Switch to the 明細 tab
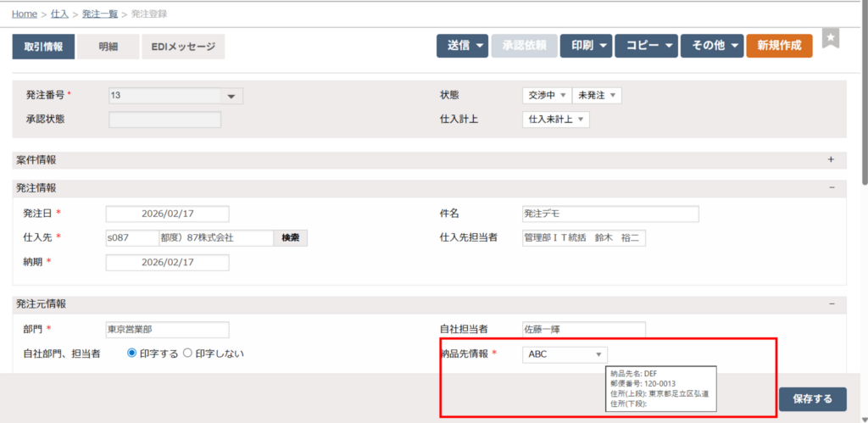 [108, 47]
